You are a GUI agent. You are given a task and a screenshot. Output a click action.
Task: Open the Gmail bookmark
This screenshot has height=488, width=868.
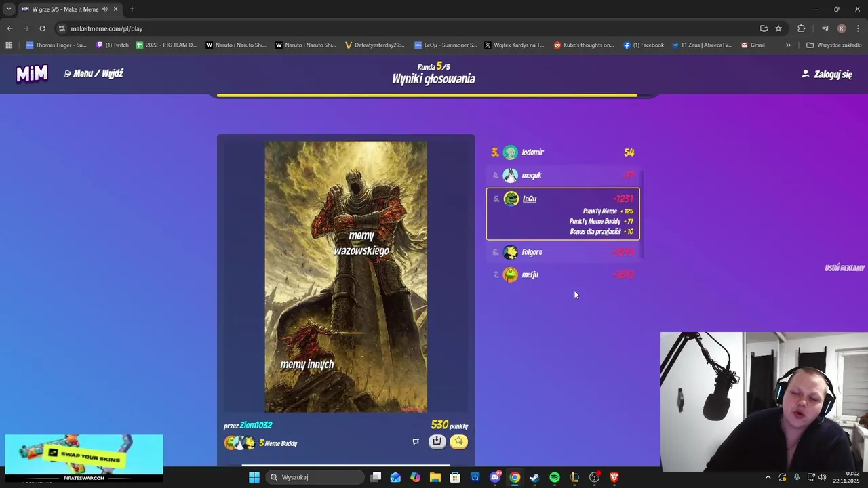[x=753, y=45]
